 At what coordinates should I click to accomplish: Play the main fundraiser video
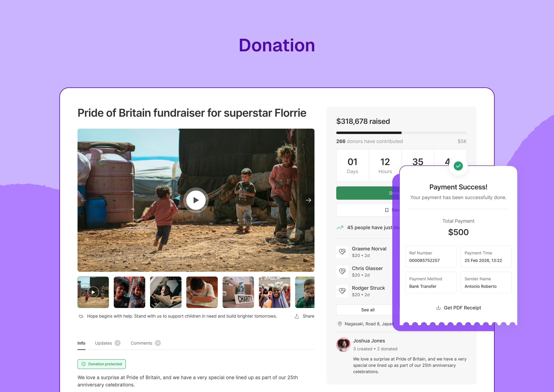click(x=196, y=200)
